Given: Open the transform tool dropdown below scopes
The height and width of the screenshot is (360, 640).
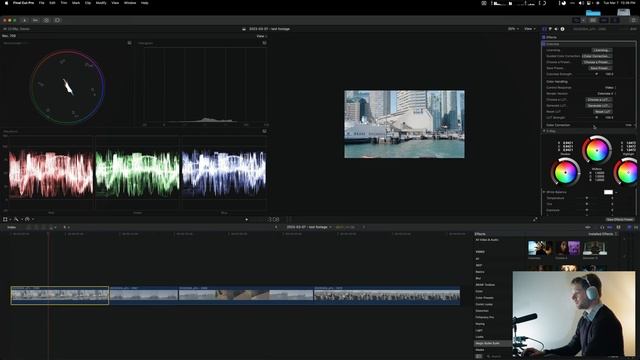Looking at the screenshot, I should pos(7,220).
